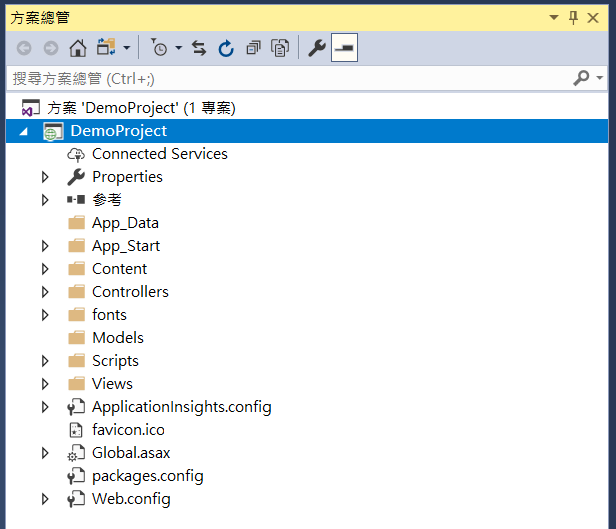Select the Web.config file
Viewport: 616px width, 529px height.
coord(131,499)
